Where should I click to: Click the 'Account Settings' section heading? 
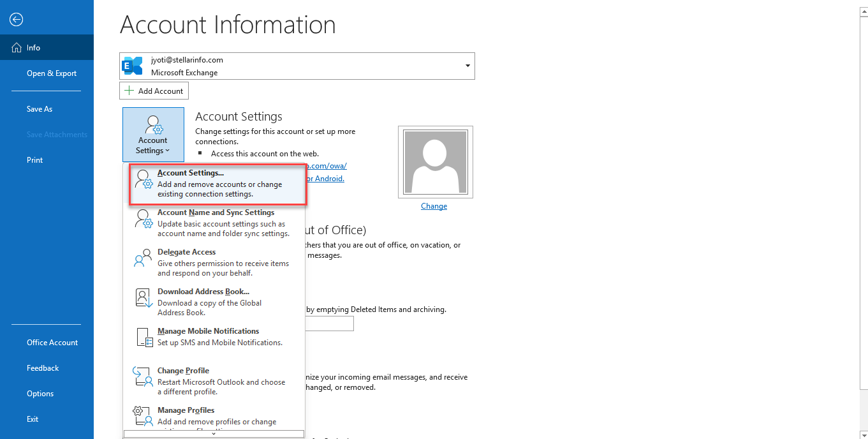click(x=239, y=116)
